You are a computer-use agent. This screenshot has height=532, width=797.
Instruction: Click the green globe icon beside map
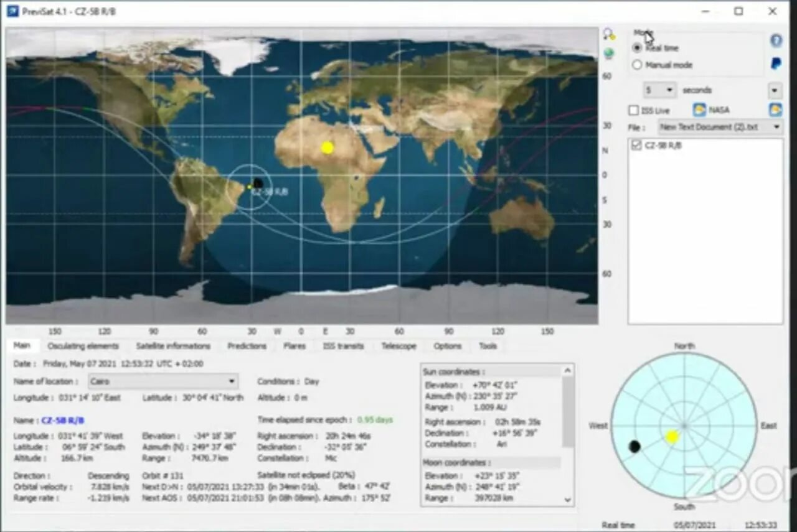coord(609,54)
